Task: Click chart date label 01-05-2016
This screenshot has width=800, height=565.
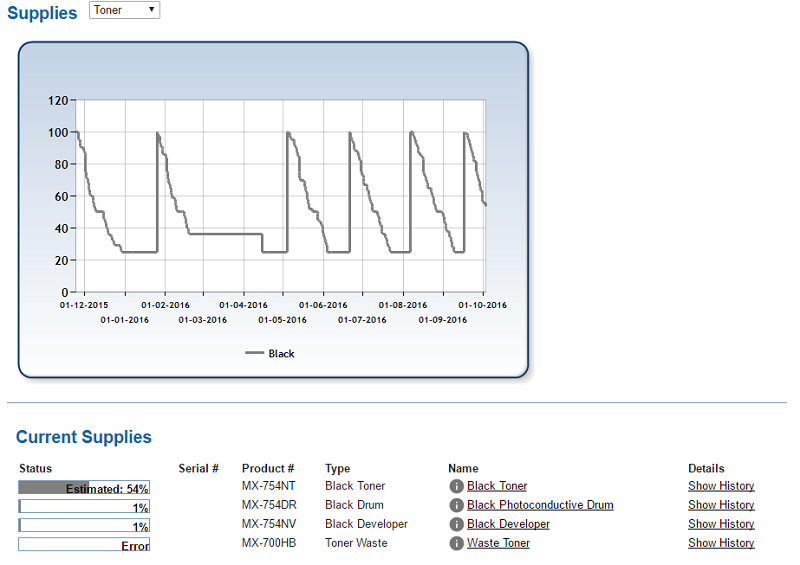Action: coord(282,320)
